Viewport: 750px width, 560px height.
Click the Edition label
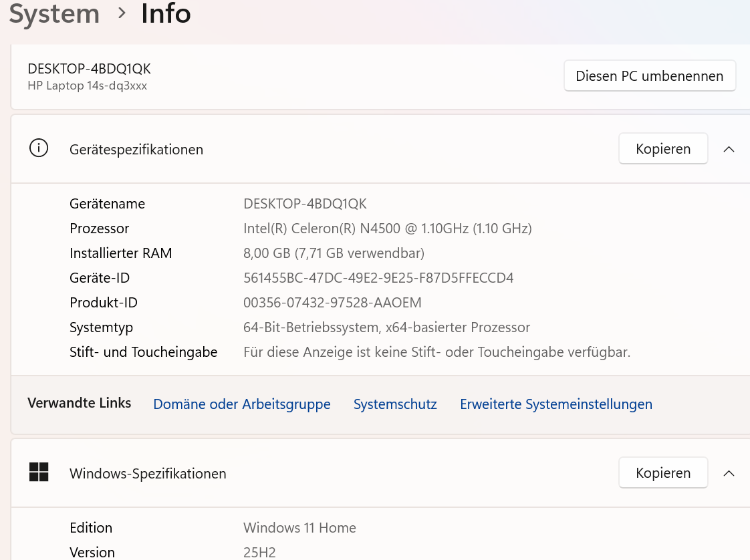pos(91,528)
